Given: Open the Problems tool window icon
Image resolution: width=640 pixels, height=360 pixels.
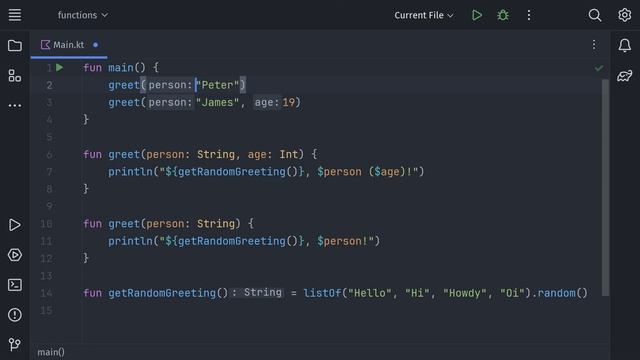Looking at the screenshot, I should tap(15, 315).
